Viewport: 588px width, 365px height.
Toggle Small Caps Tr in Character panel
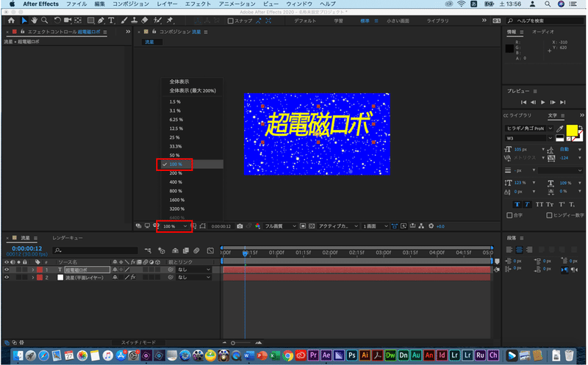click(550, 204)
